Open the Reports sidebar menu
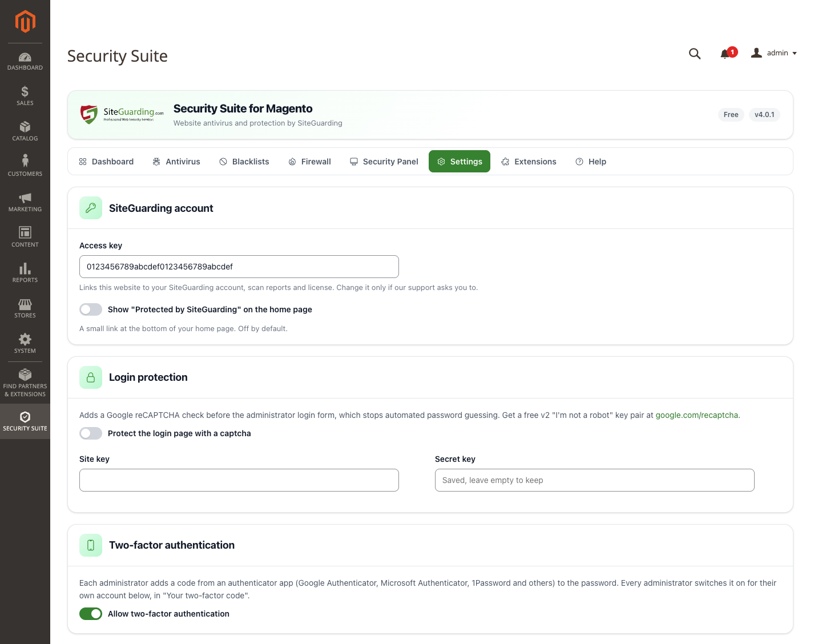822x644 pixels. click(x=25, y=273)
